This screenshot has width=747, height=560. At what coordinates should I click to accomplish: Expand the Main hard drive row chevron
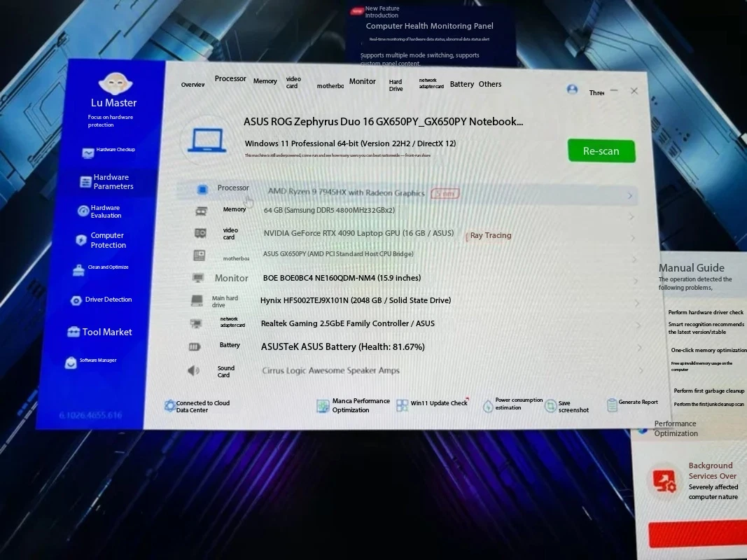(637, 303)
